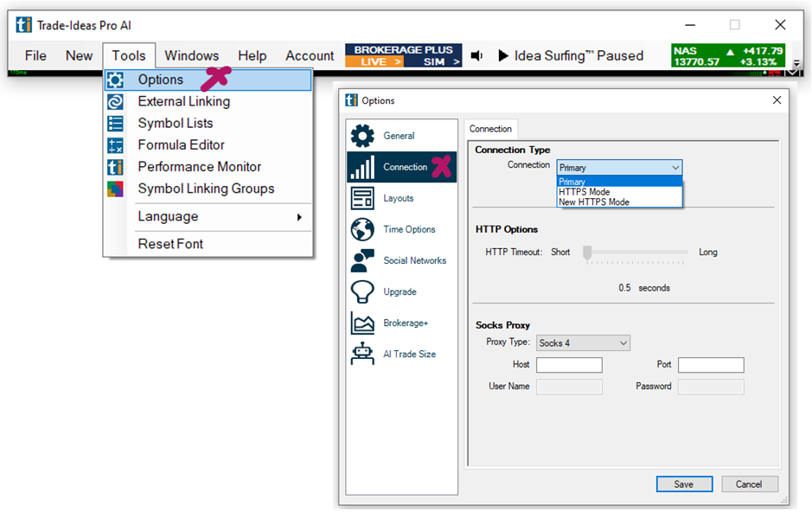The height and width of the screenshot is (518, 812).
Task: Click the HTTP Timeout slider handle
Action: point(587,253)
